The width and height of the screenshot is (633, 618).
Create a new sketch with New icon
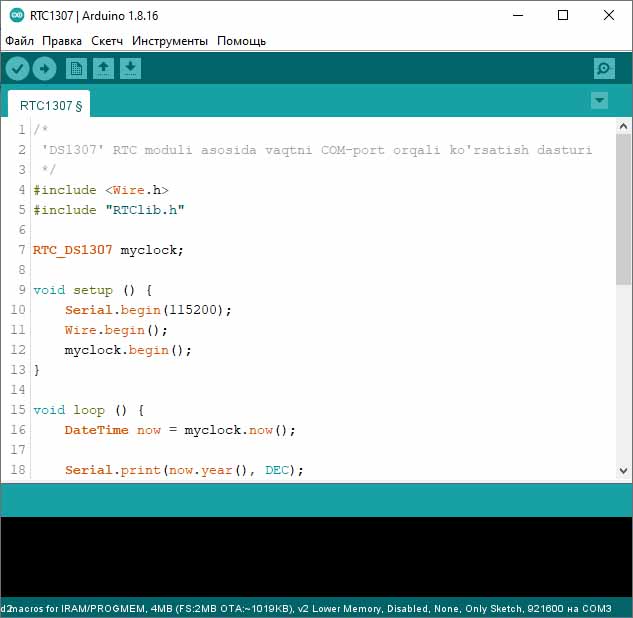tap(76, 68)
